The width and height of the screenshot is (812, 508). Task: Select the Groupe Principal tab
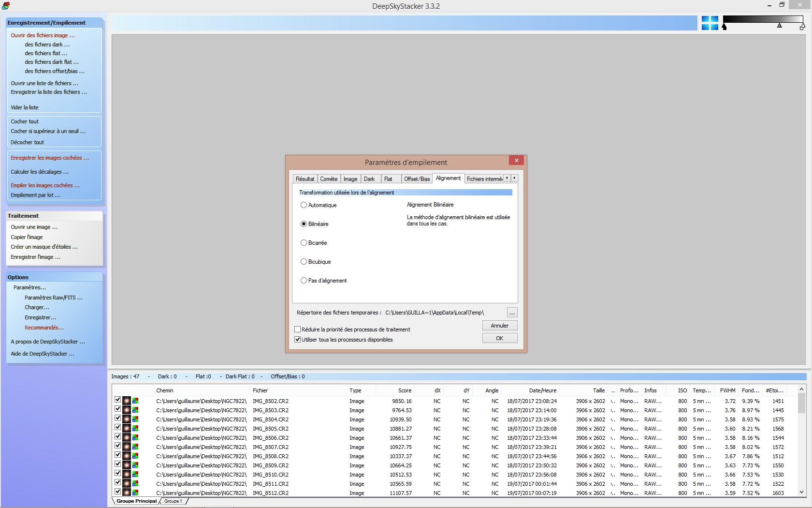(x=136, y=501)
